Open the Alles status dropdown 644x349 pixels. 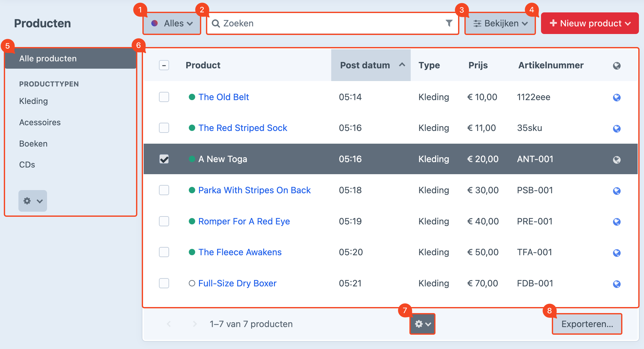[x=172, y=24]
